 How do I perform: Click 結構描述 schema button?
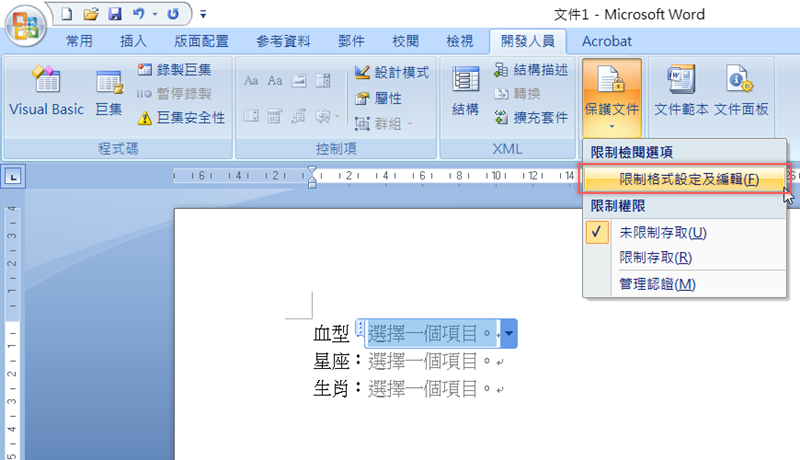click(x=531, y=70)
